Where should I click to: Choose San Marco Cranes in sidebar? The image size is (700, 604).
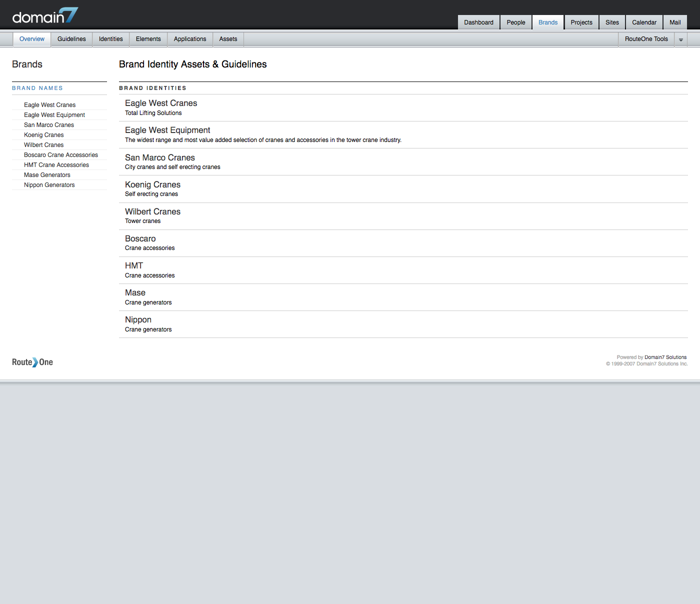49,125
